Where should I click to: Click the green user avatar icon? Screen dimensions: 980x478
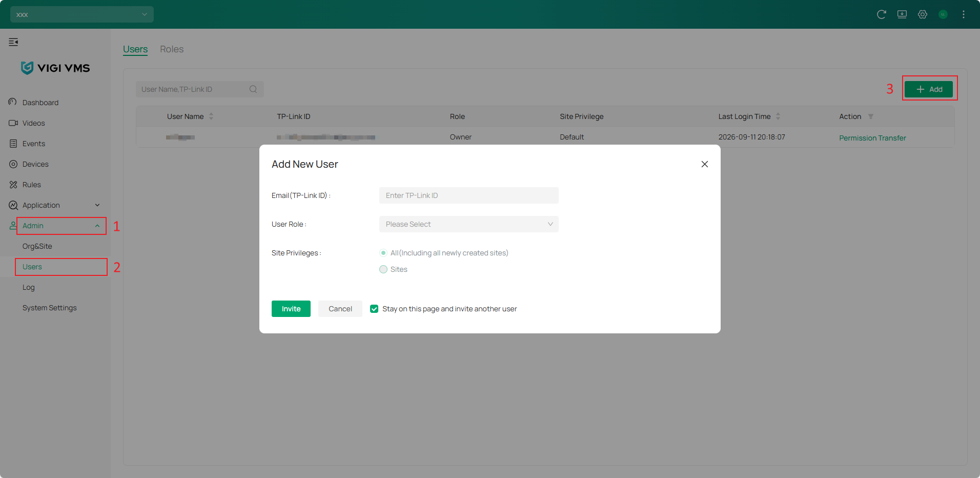pyautogui.click(x=943, y=14)
